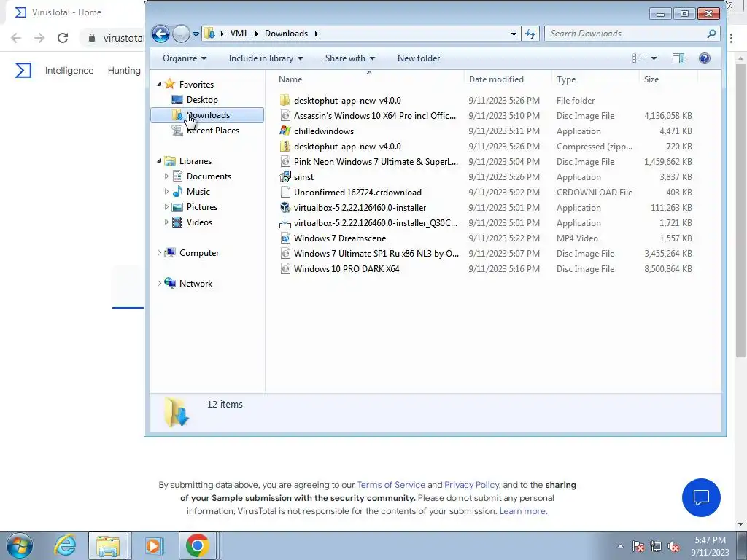
Task: Select Pink Neon Windows 7 Ultimate icon
Action: pyautogui.click(x=285, y=162)
